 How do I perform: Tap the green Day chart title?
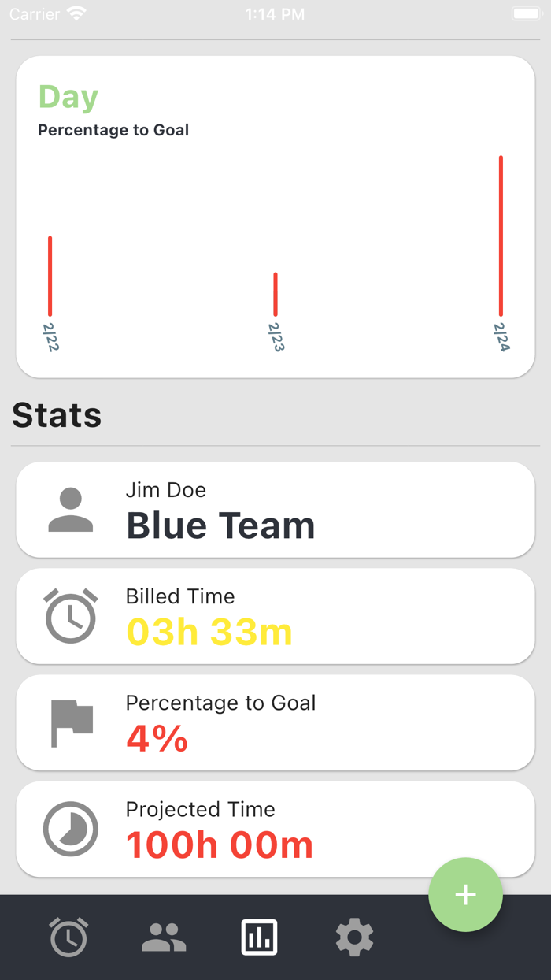(x=68, y=97)
